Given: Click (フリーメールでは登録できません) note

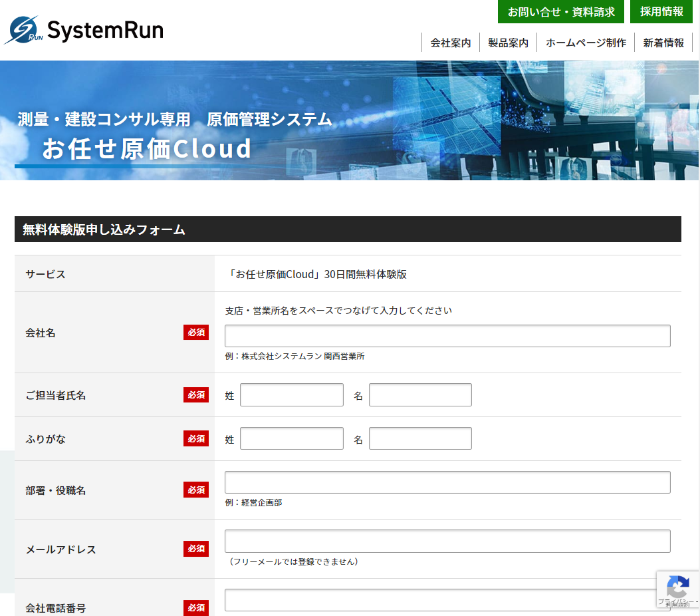Looking at the screenshot, I should click(x=293, y=562).
